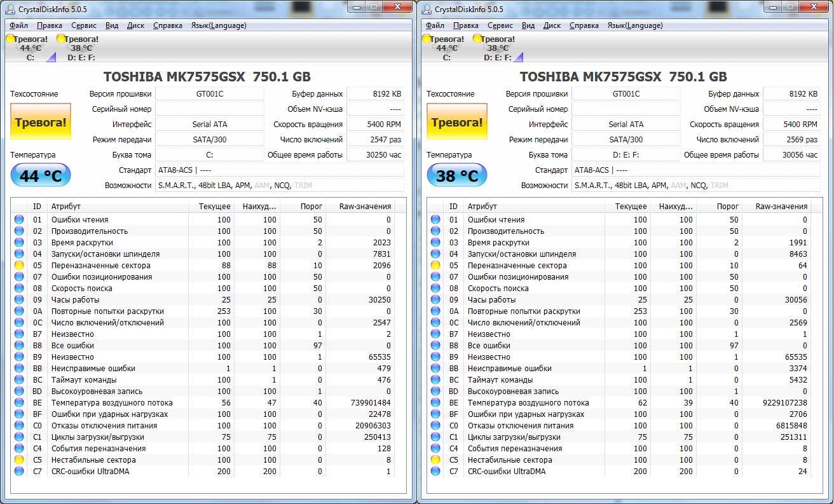Viewport: 834px width, 504px height.
Task: Click the blue status dot for События переназначения in the right window
Action: click(x=435, y=449)
